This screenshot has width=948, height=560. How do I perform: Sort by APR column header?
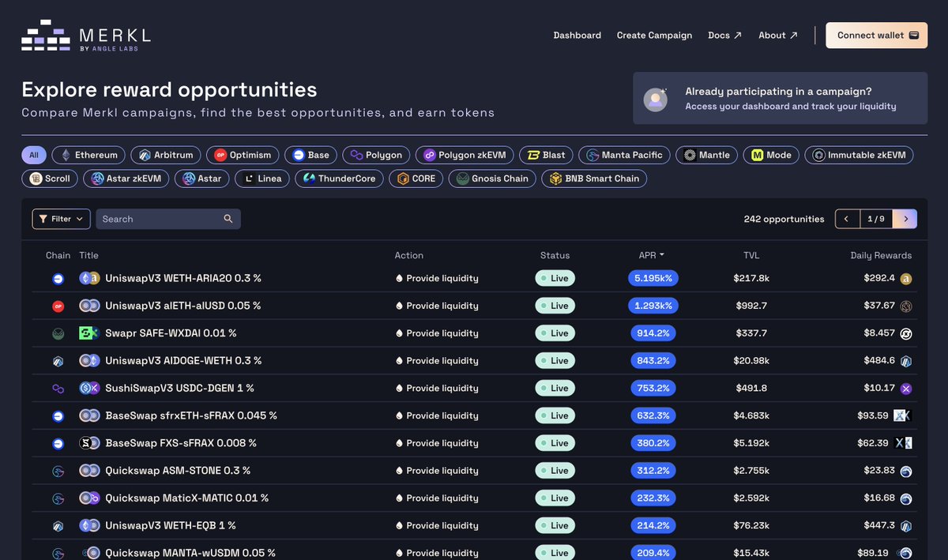(x=652, y=255)
